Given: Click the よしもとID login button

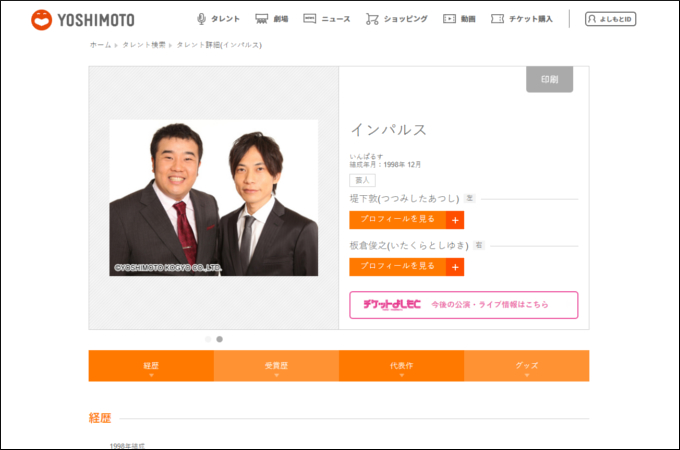Looking at the screenshot, I should pyautogui.click(x=611, y=19).
